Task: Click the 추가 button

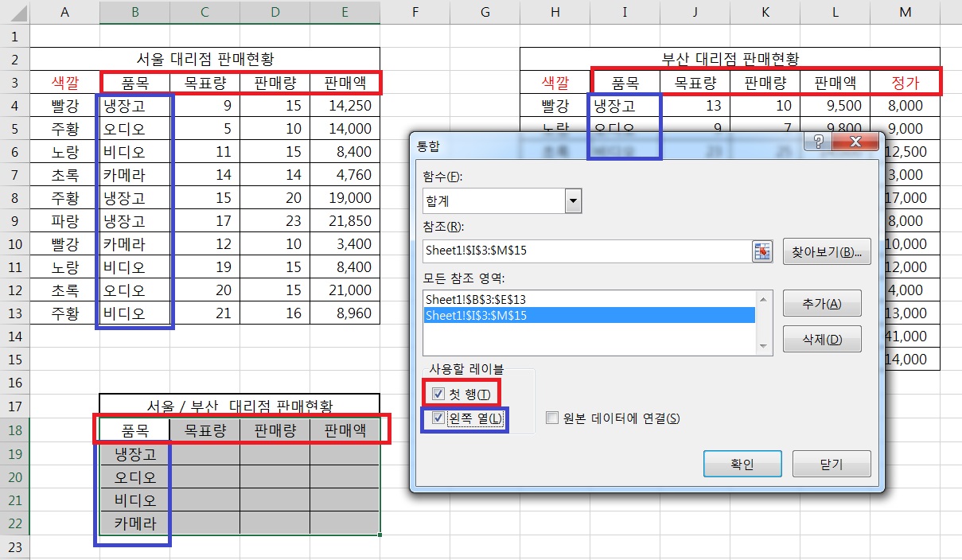Action: pyautogui.click(x=822, y=303)
